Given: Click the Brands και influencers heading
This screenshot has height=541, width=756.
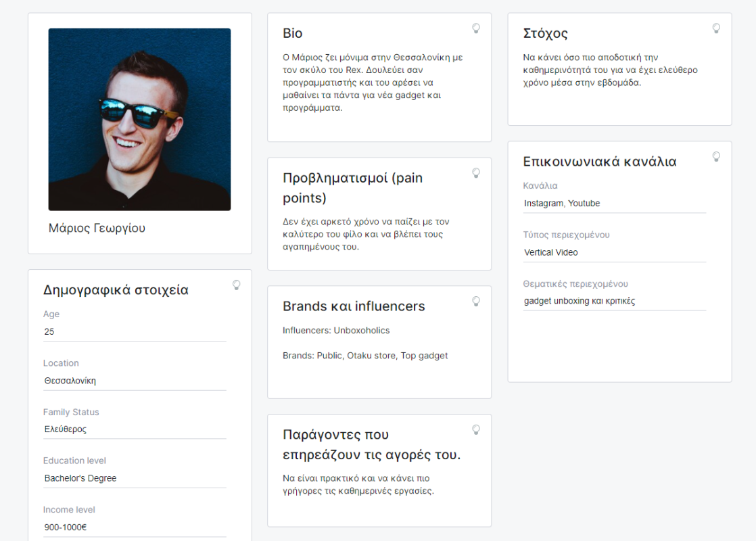Looking at the screenshot, I should pos(354,306).
